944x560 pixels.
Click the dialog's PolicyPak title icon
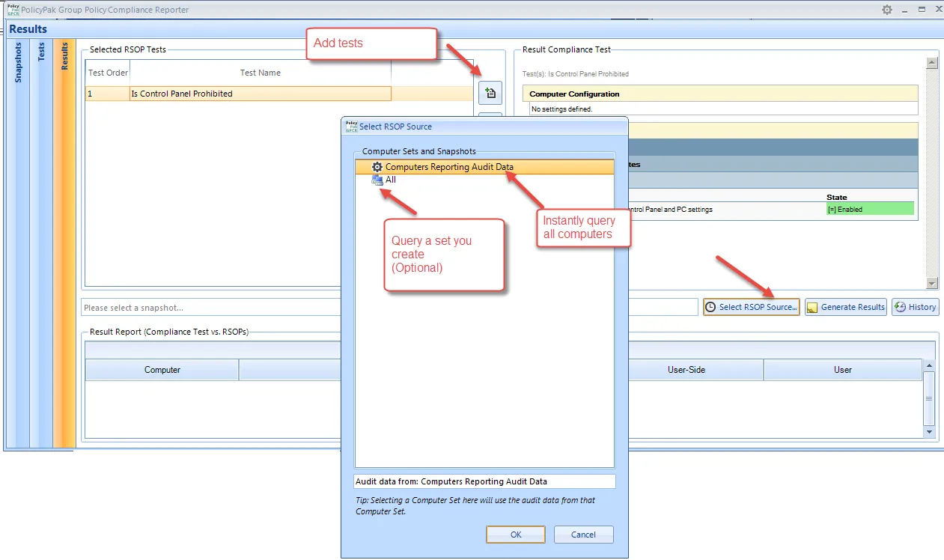(351, 126)
